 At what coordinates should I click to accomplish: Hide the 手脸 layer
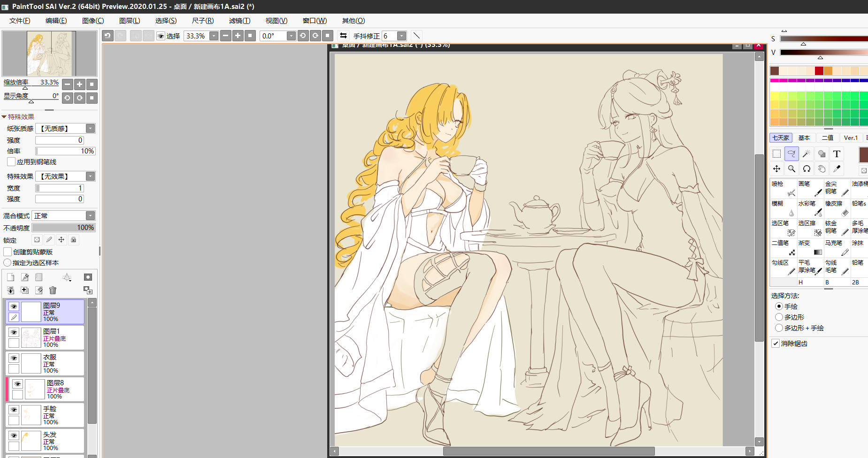click(x=14, y=410)
